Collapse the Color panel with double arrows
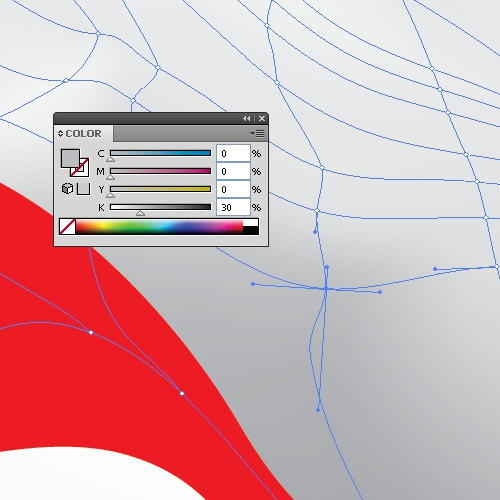 pyautogui.click(x=247, y=119)
